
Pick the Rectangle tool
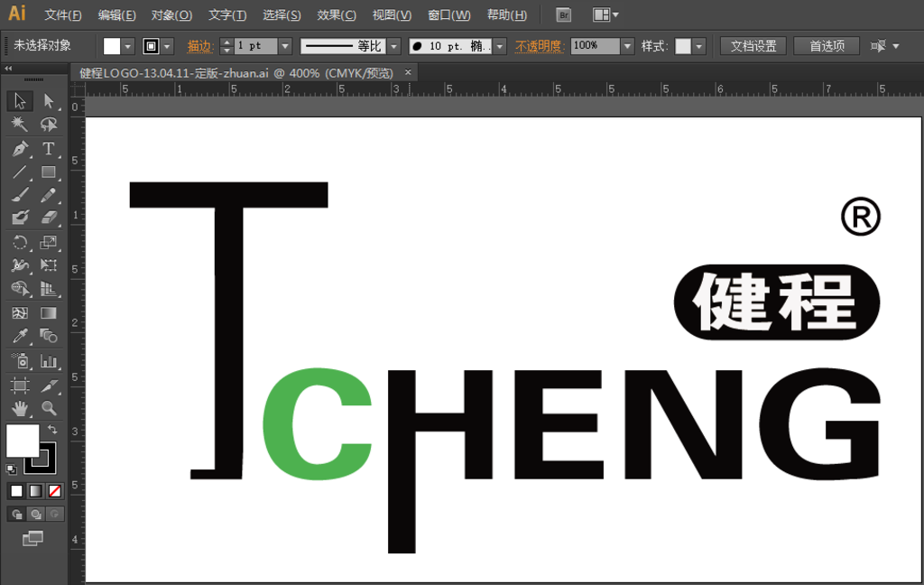pos(49,172)
